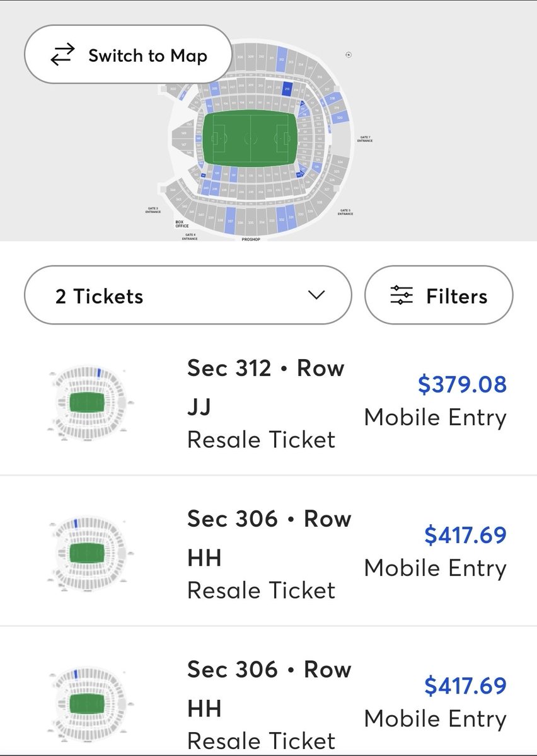Open first Sec 306 Row HH listing
Viewport: 537px width, 756px height.
pyautogui.click(x=265, y=554)
